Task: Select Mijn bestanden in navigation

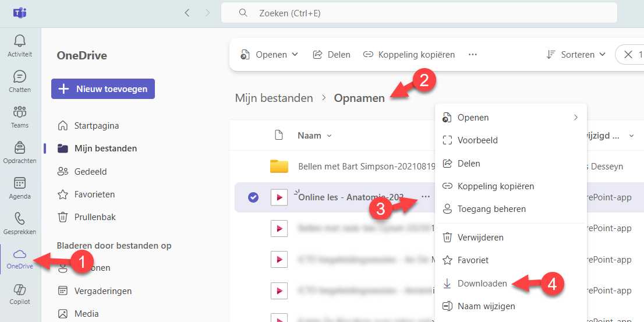Action: (97, 148)
